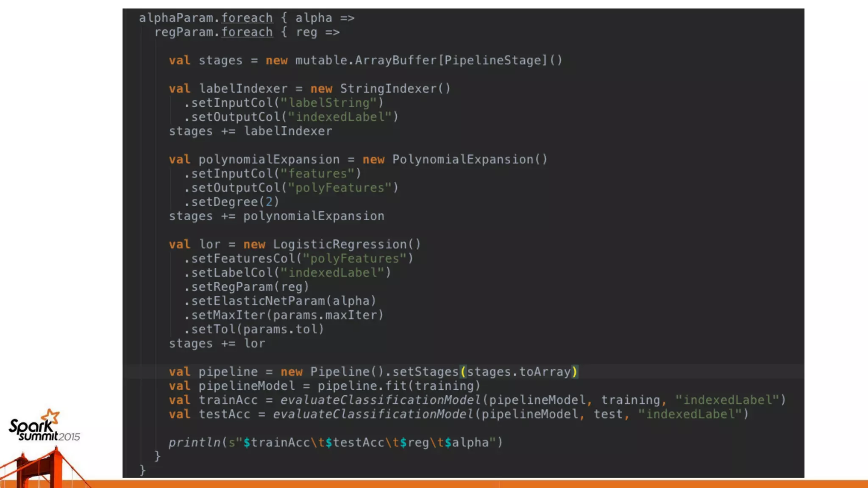Click the orange star in the Spark logo

coord(51,416)
